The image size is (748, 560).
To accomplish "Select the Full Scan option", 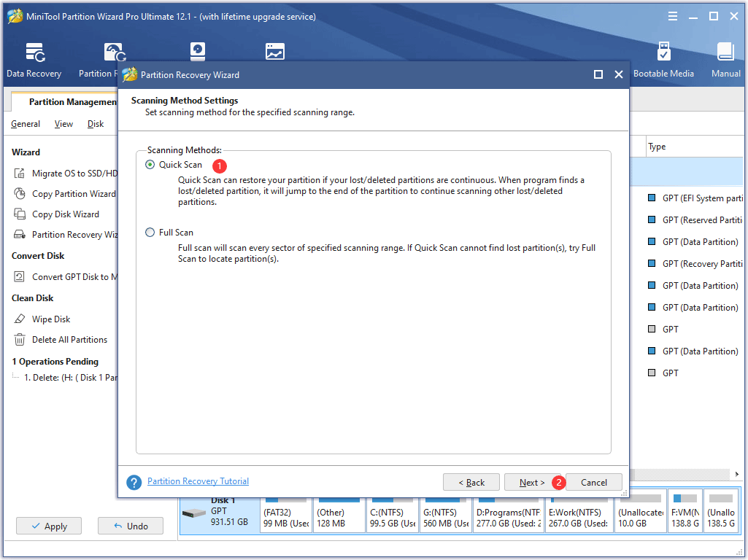I will click(x=150, y=232).
